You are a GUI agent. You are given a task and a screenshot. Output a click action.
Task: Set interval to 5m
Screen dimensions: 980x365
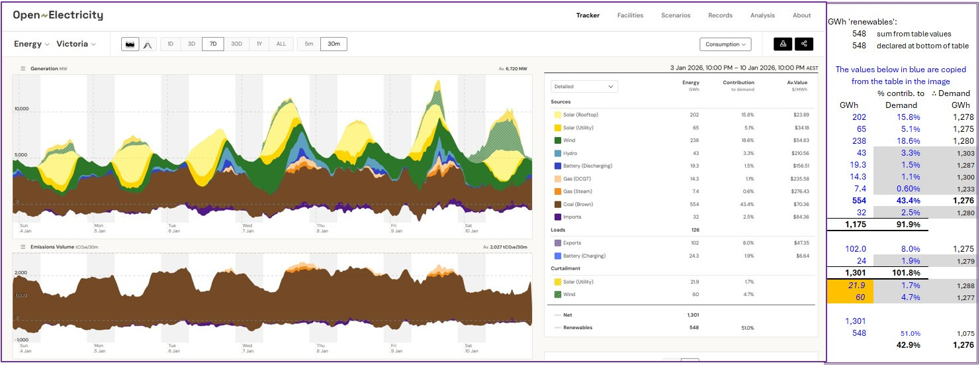pos(309,44)
